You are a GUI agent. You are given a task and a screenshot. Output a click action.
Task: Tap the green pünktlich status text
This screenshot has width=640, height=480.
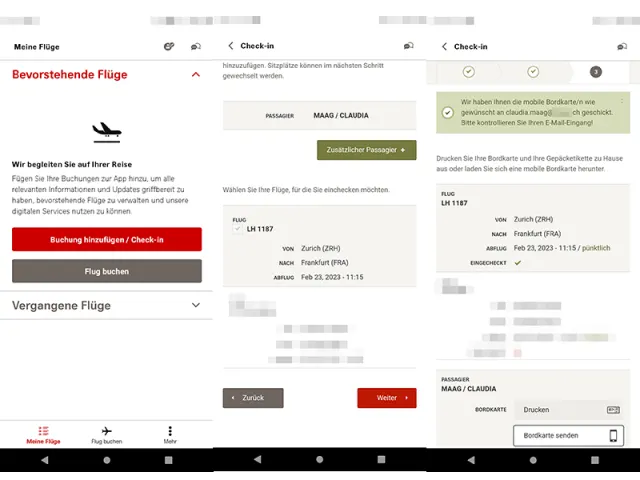click(596, 248)
